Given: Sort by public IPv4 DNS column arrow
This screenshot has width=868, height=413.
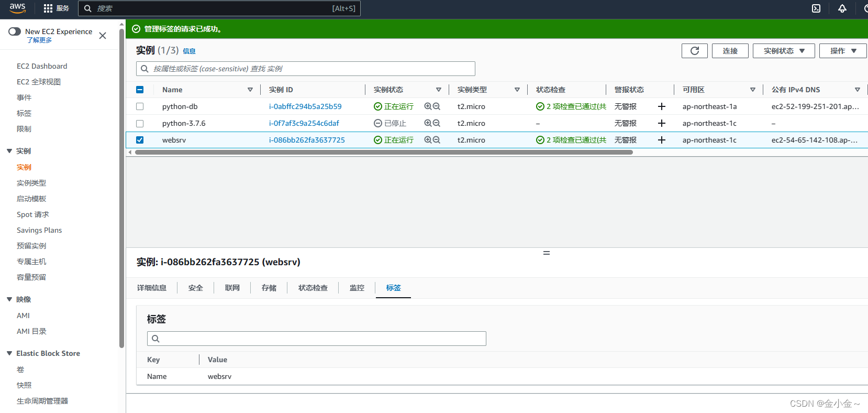Looking at the screenshot, I should point(858,90).
